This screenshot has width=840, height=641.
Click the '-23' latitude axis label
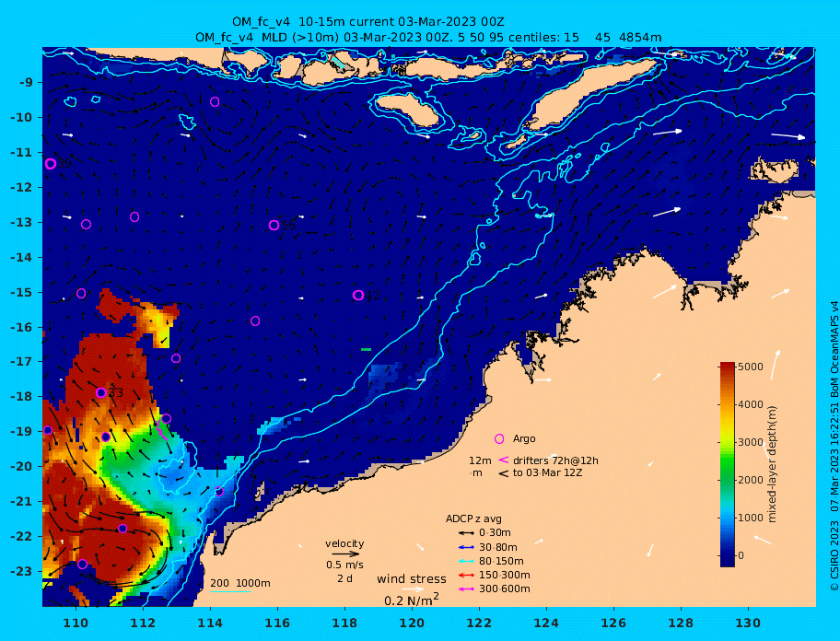(22, 571)
